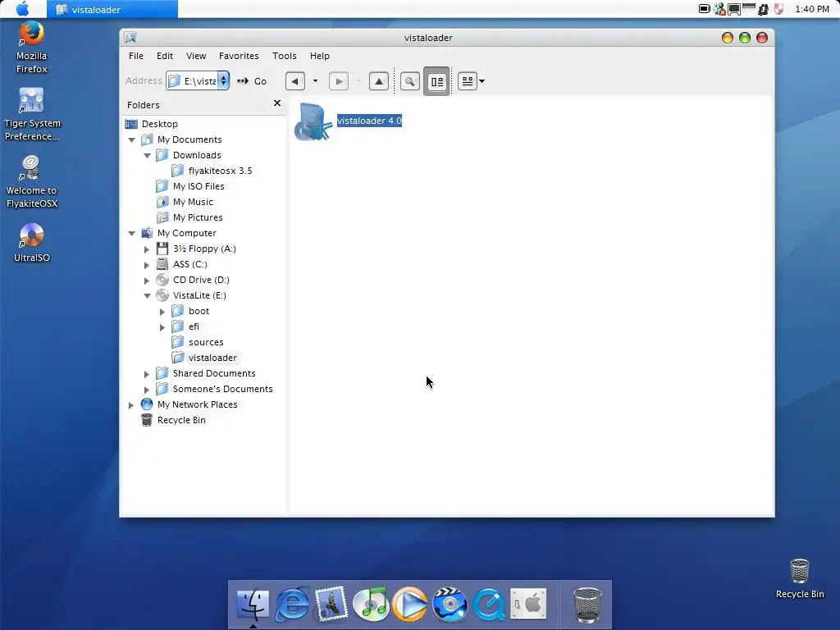Viewport: 840px width, 630px height.
Task: Go up one folder level
Action: pos(379,81)
